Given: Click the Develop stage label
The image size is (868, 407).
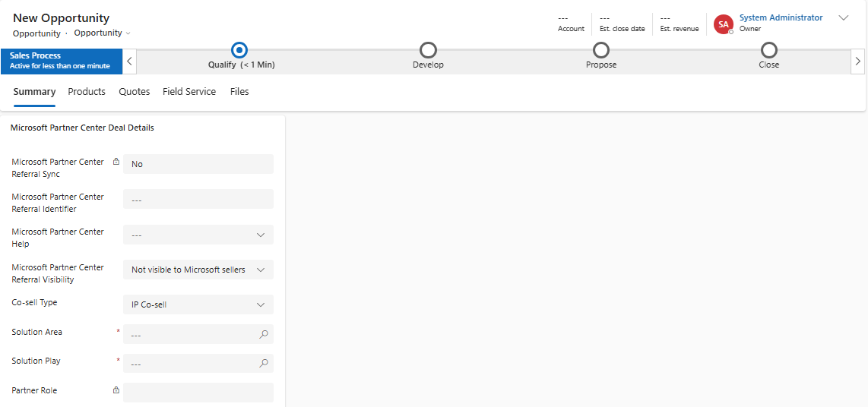Looking at the screenshot, I should pos(429,65).
